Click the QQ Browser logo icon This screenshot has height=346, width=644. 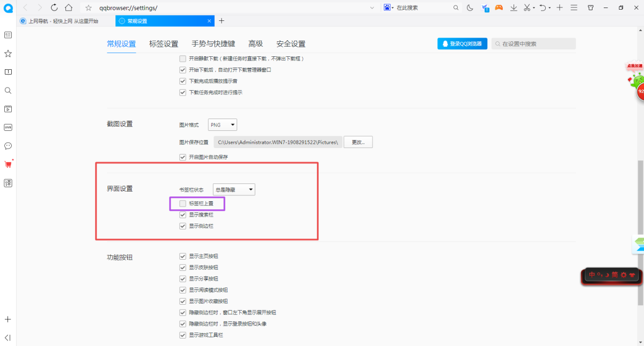coord(8,9)
